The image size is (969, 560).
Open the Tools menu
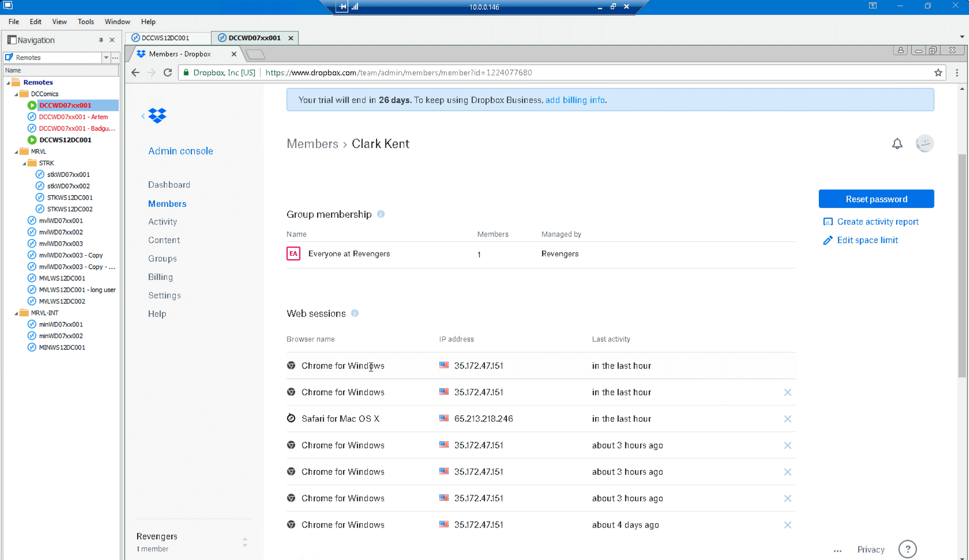tap(86, 22)
